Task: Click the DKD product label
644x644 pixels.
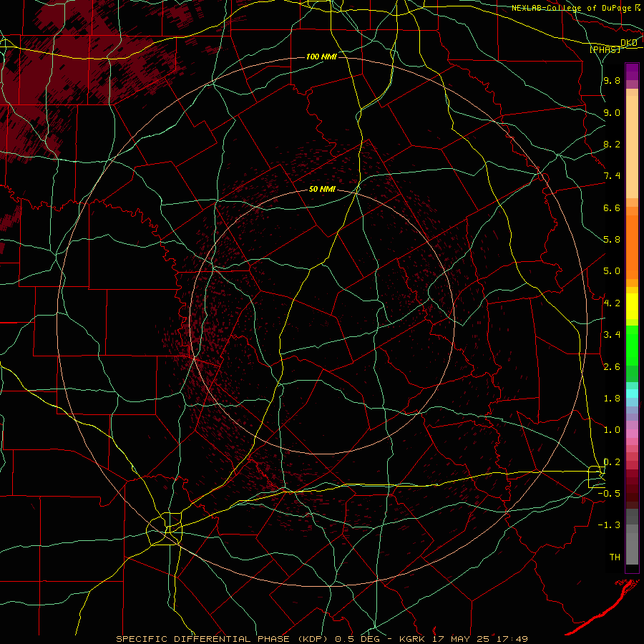Action: 628,43
